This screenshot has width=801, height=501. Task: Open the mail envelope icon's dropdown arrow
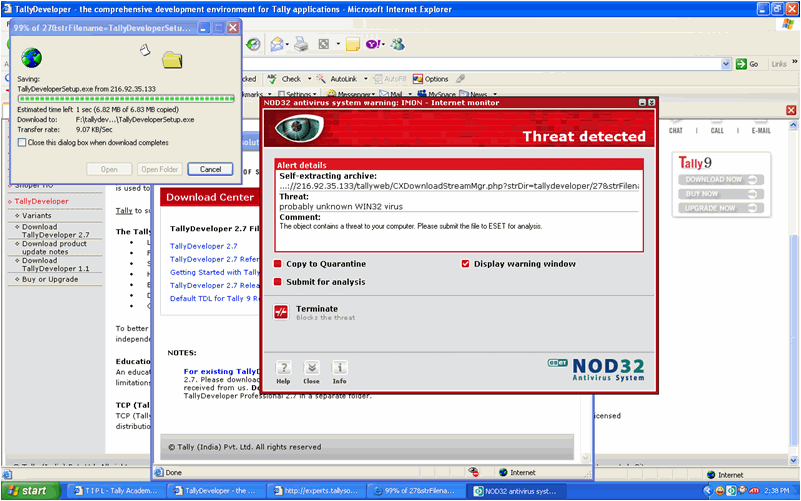(287, 44)
